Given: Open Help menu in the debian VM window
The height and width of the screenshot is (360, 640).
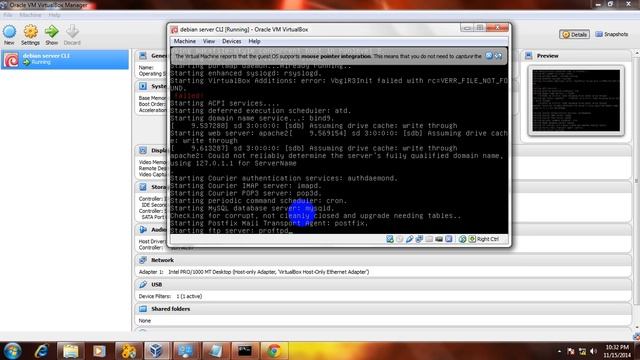Looking at the screenshot, I should tap(254, 41).
